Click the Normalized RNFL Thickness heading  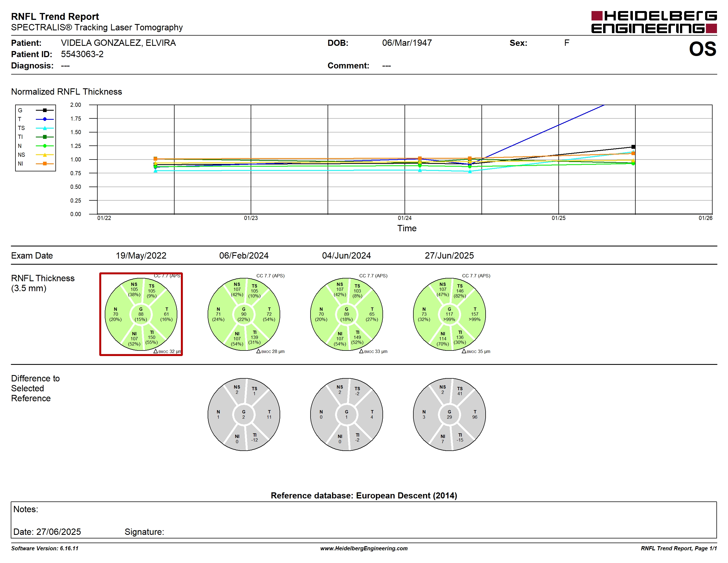(66, 92)
